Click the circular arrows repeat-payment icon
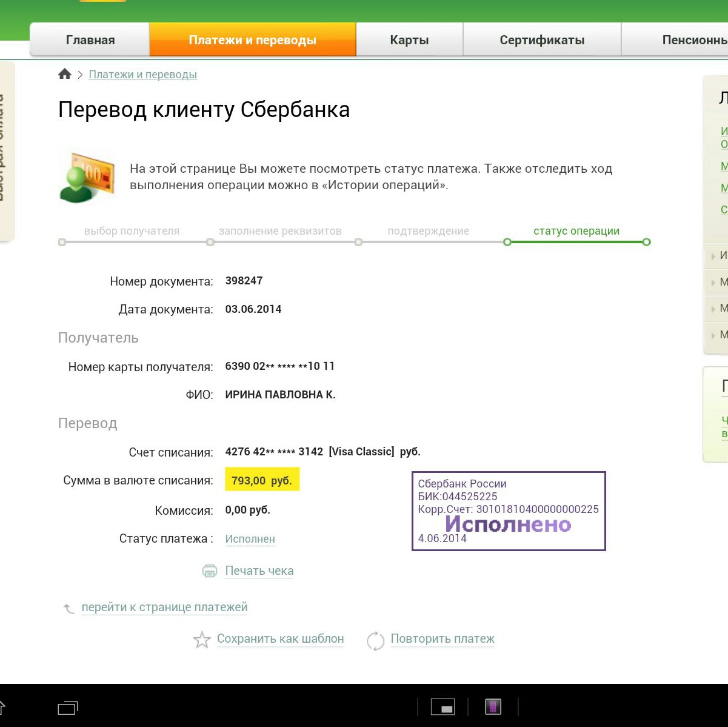 (x=375, y=640)
